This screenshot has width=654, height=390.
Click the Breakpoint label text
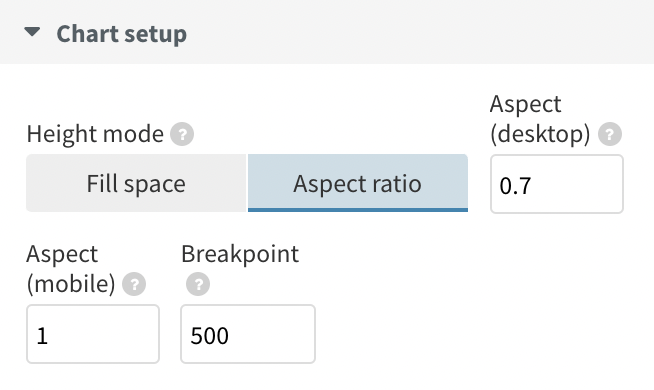click(x=240, y=254)
